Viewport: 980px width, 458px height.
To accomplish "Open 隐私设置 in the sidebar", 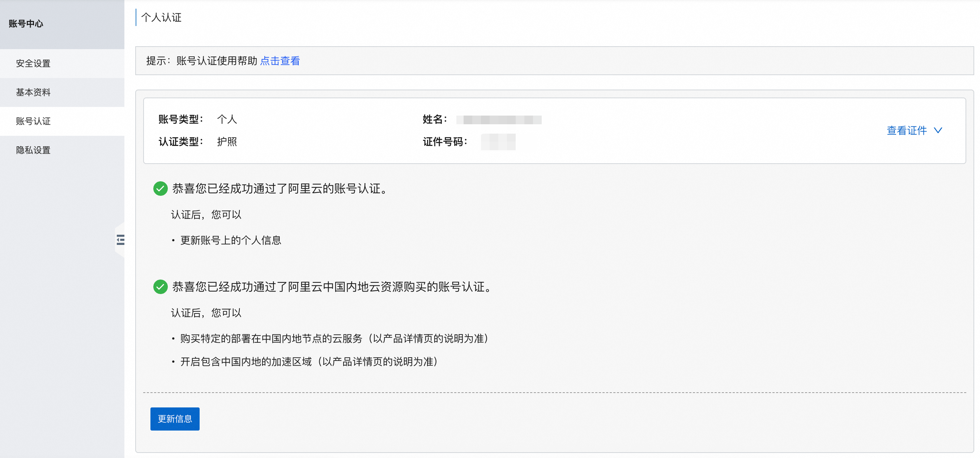I will click(x=34, y=150).
